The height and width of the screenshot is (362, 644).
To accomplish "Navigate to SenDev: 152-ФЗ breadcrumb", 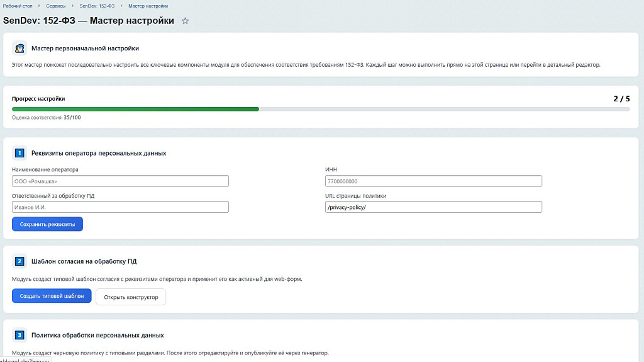I will coord(97,6).
